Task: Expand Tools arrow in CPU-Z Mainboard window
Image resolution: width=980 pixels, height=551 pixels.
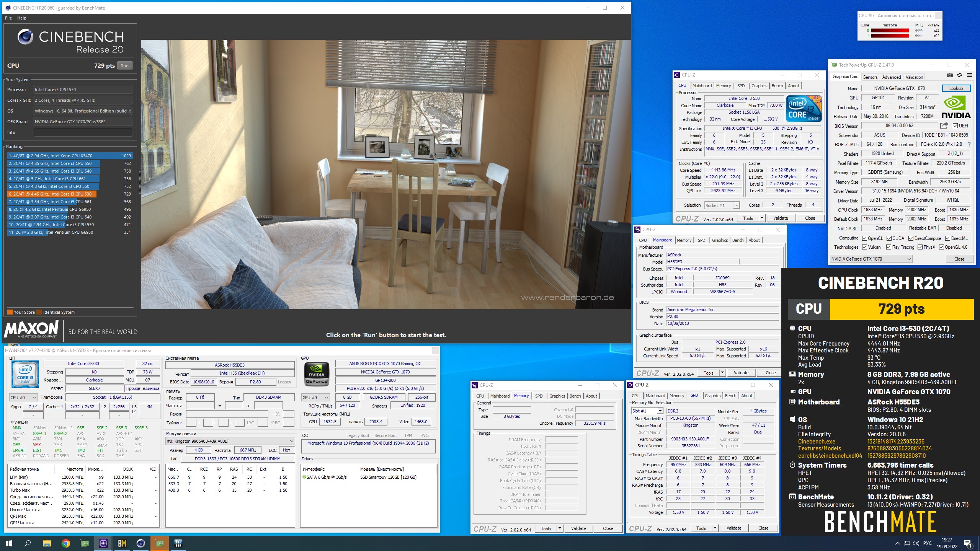Action: (x=722, y=373)
